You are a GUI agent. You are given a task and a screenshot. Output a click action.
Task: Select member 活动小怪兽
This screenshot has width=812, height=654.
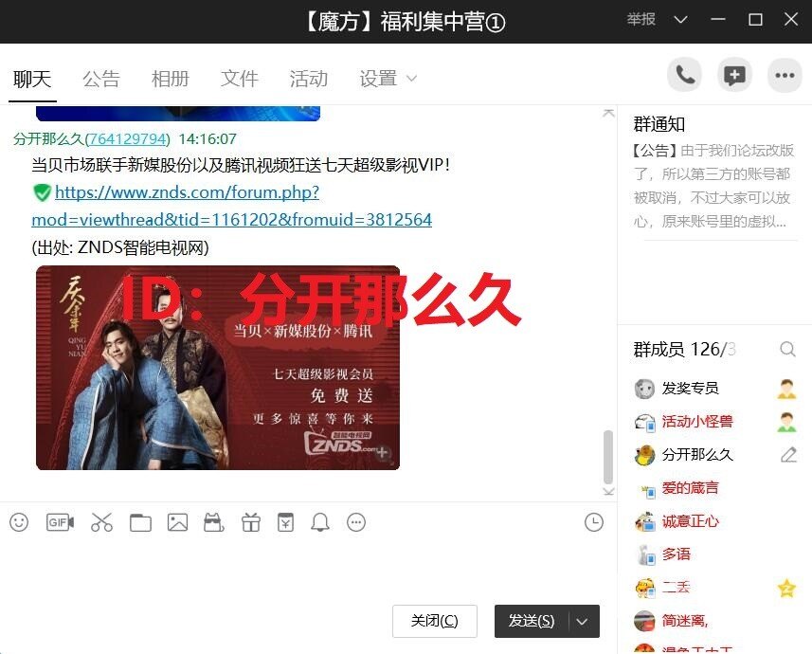697,422
